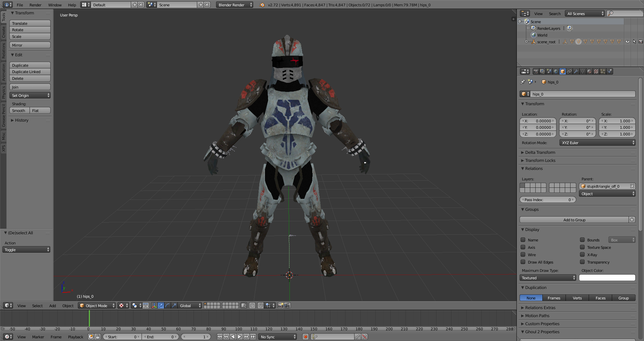The image size is (644, 341).
Task: Click the OpenGL render image camera icon
Action: pos(280,305)
